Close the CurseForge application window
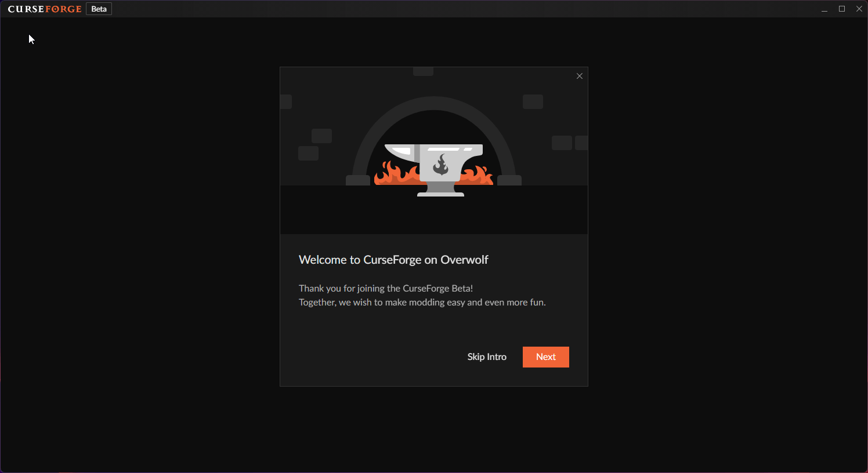 tap(859, 9)
